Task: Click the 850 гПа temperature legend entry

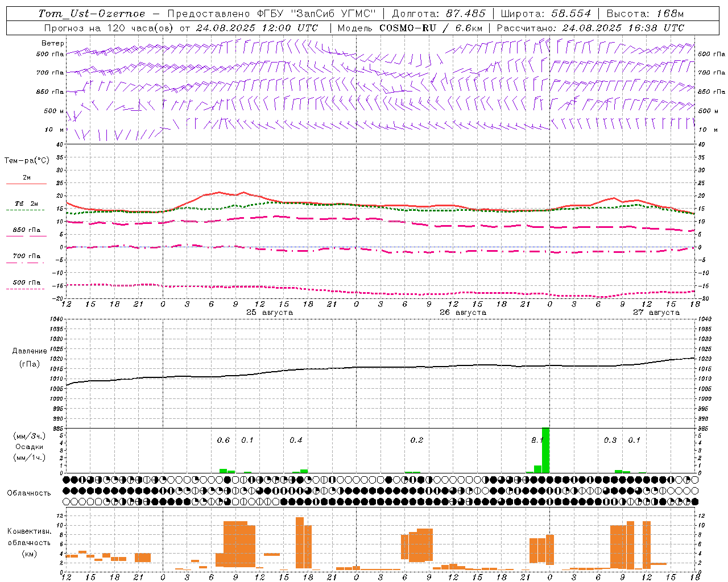Action: [x=27, y=230]
